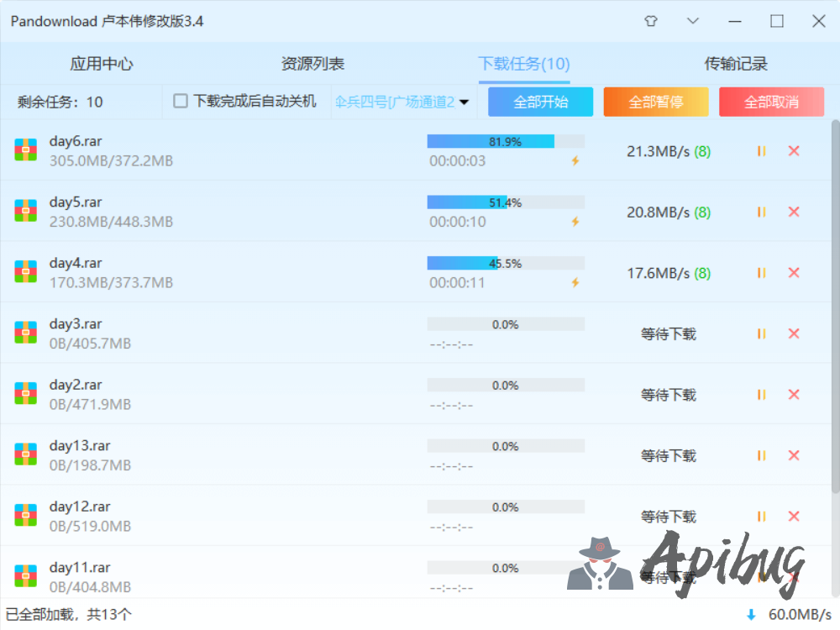The image size is (840, 630).
Task: Remove day3.rar from the queue
Action: click(x=794, y=333)
